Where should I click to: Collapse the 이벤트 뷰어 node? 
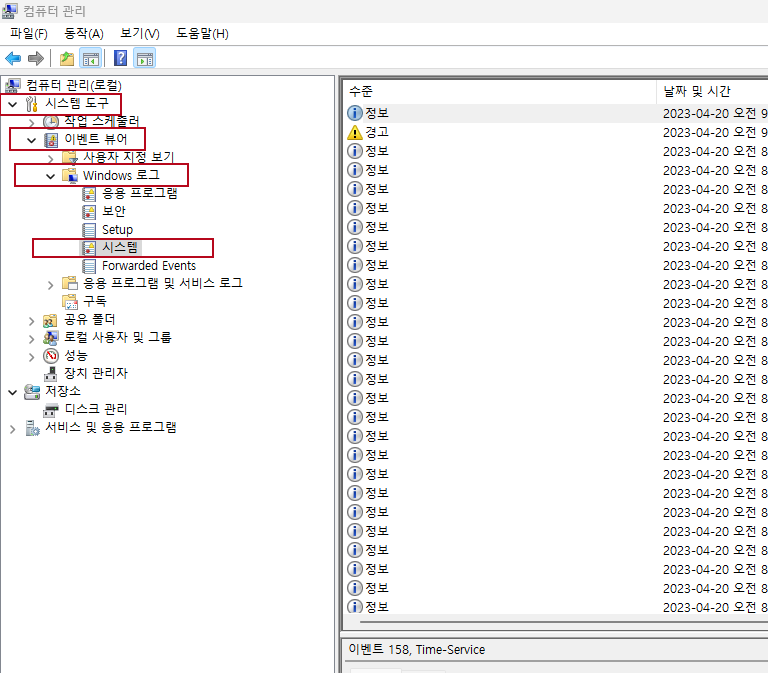pos(32,141)
